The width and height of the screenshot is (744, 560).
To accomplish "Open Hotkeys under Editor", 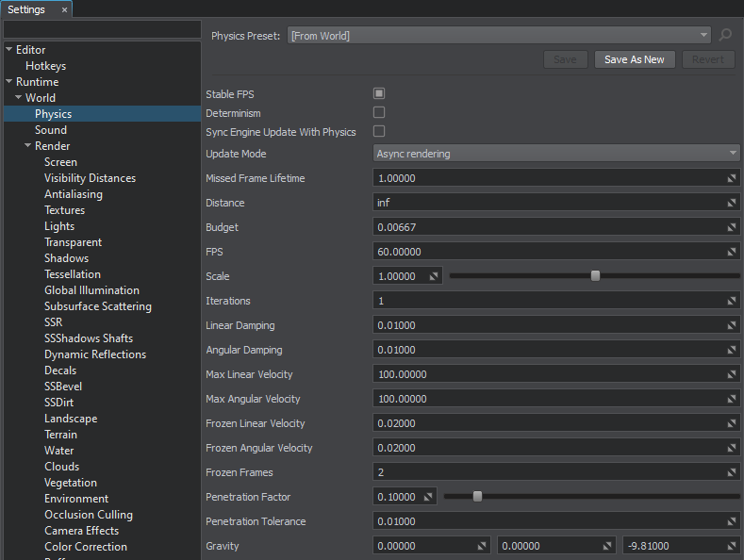I will (45, 66).
